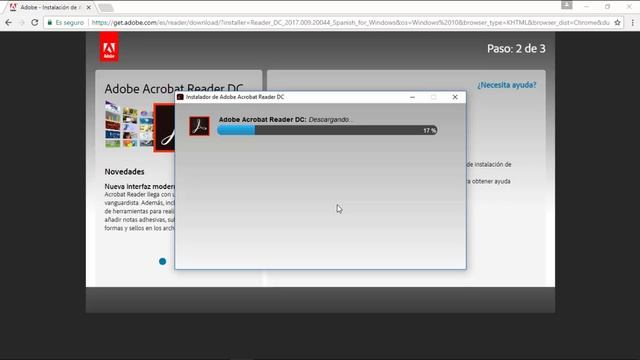
Task: Click the 'Es seguro' label
Action: pyautogui.click(x=69, y=22)
